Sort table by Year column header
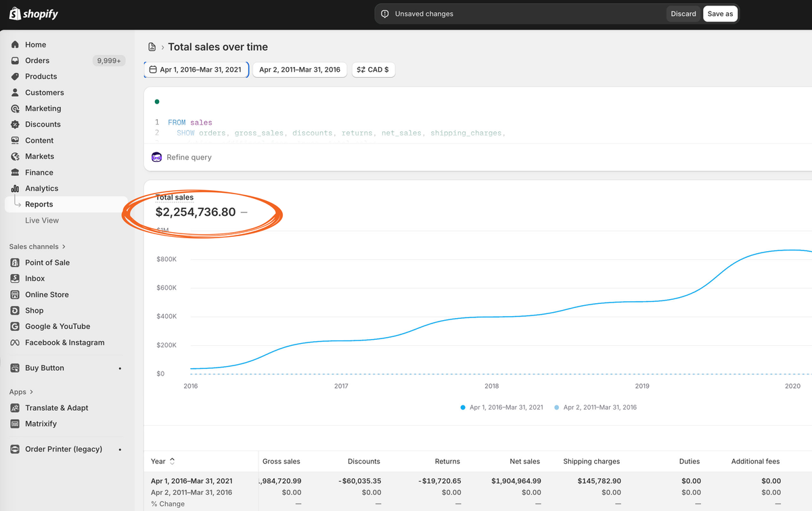 pyautogui.click(x=163, y=461)
